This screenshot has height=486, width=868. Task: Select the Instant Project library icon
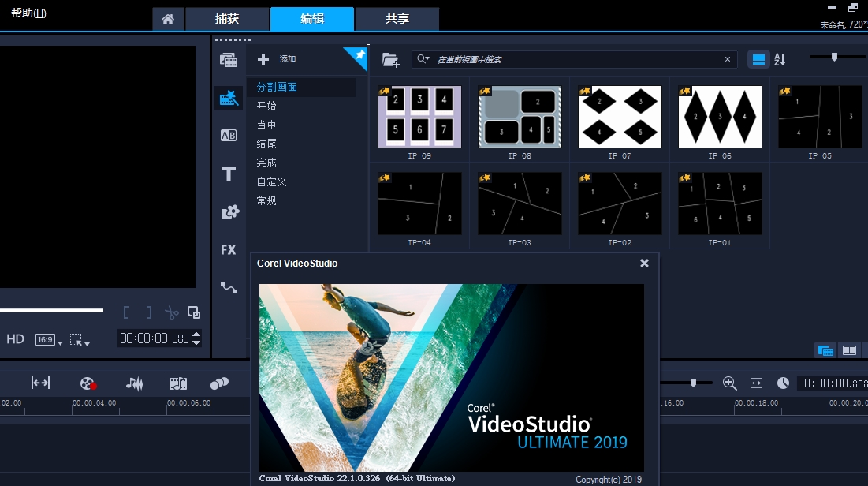[x=229, y=98]
